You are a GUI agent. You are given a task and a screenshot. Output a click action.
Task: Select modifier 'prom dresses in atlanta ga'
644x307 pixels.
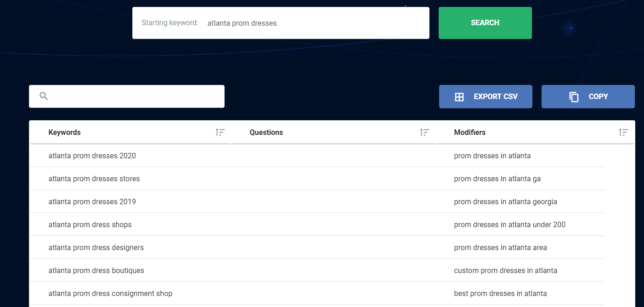tap(497, 179)
